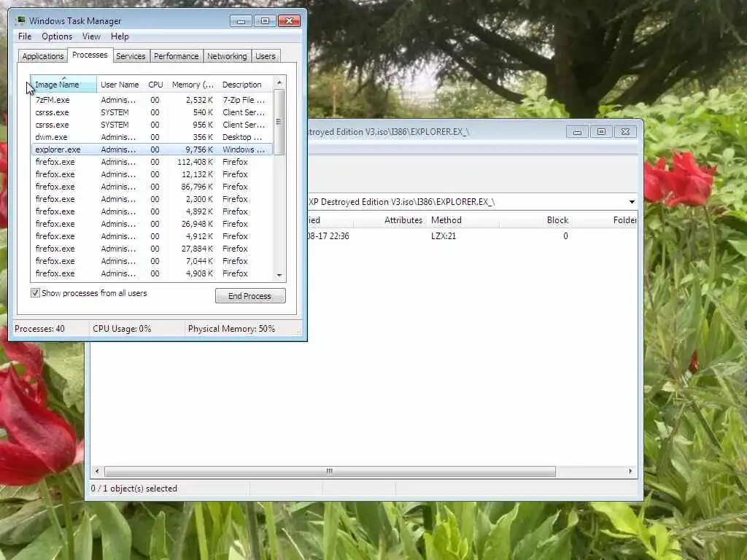Screen dimensions: 747x560
Task: Click the Task Manager title bar icon
Action: [20, 20]
